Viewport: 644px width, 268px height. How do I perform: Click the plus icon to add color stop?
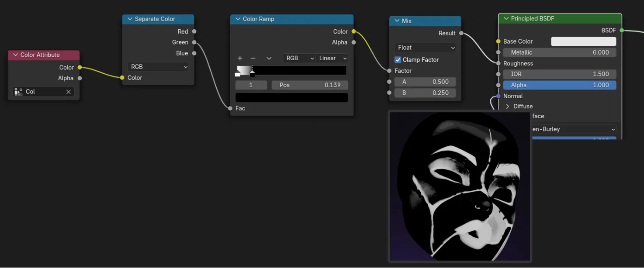(240, 58)
